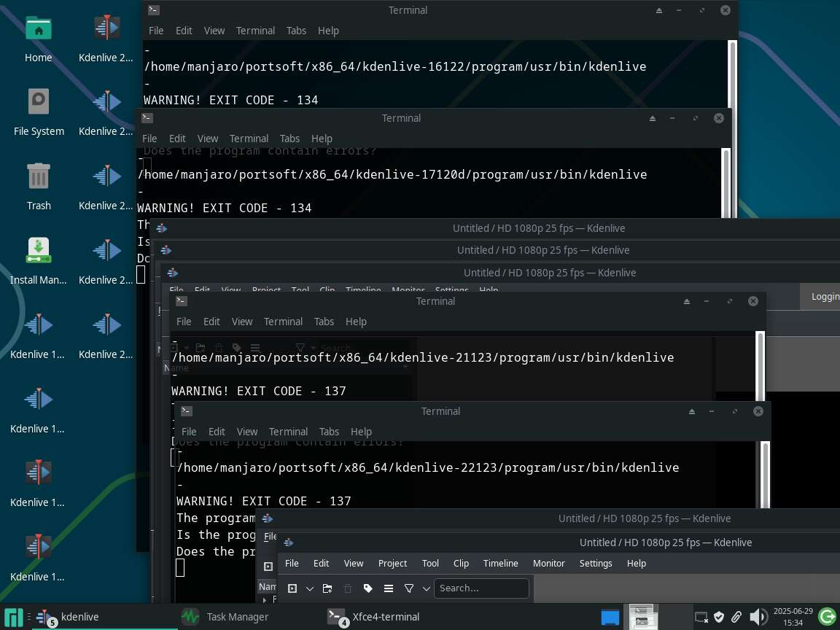Open the Edit menu in the kdenlive-21123 terminal
This screenshot has width=840, height=630.
coord(211,322)
